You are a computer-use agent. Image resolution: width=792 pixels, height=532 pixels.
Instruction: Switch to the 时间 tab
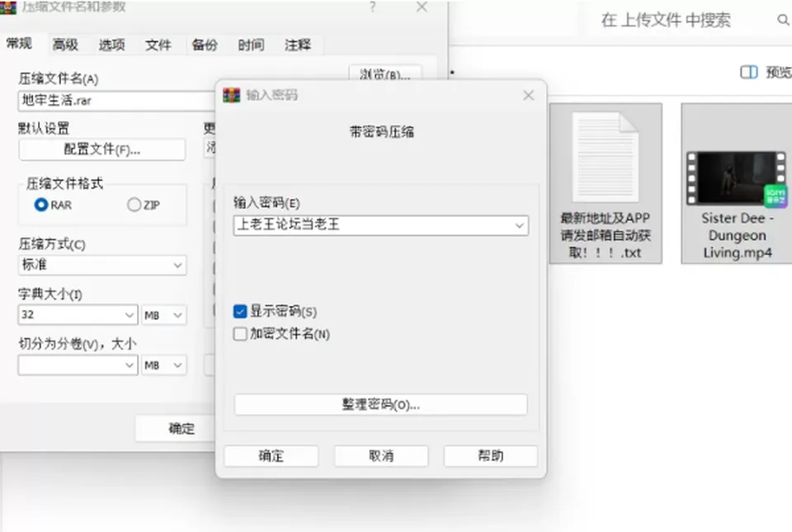point(251,45)
